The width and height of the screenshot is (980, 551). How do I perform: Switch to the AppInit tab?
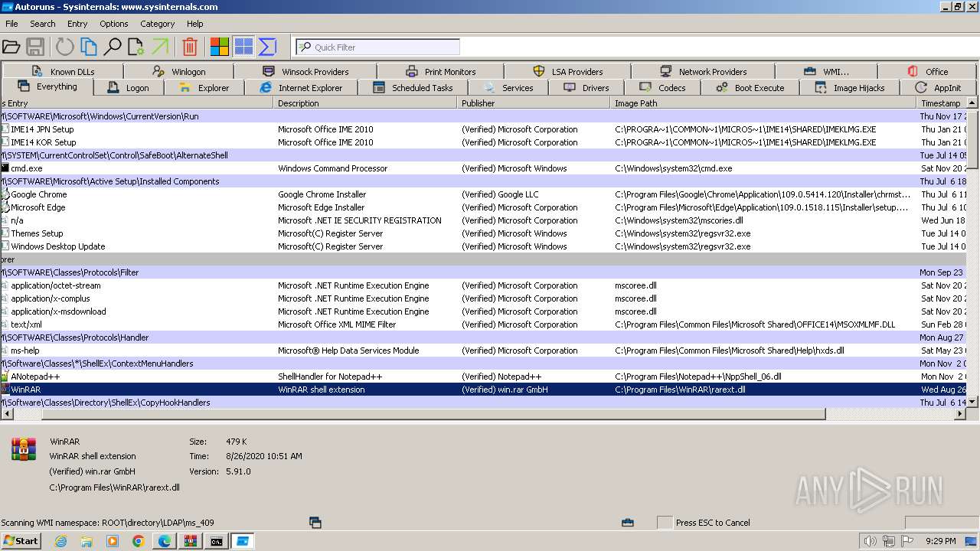coord(939,87)
